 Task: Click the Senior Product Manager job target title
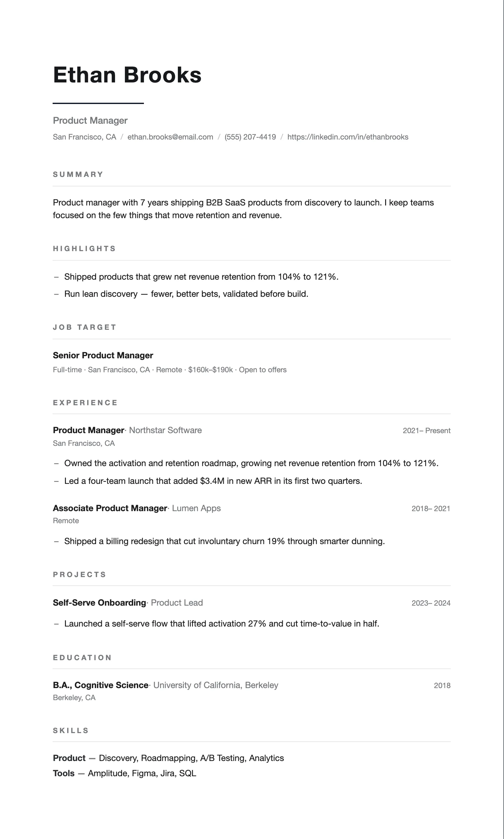pos(103,355)
